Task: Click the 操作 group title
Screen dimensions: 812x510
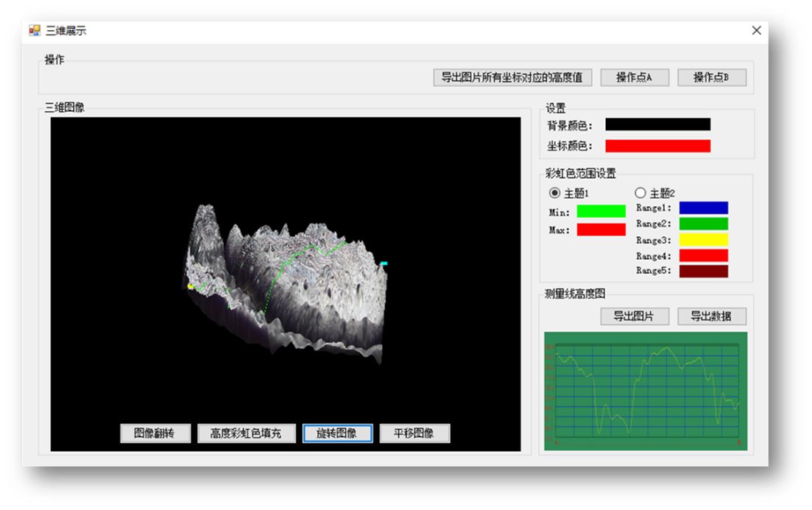Action: [x=54, y=60]
